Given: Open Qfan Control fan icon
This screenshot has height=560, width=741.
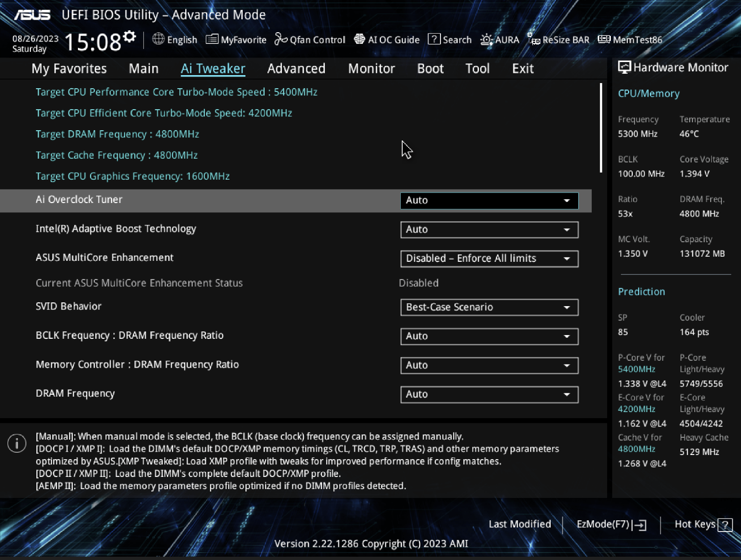Looking at the screenshot, I should 281,39.
